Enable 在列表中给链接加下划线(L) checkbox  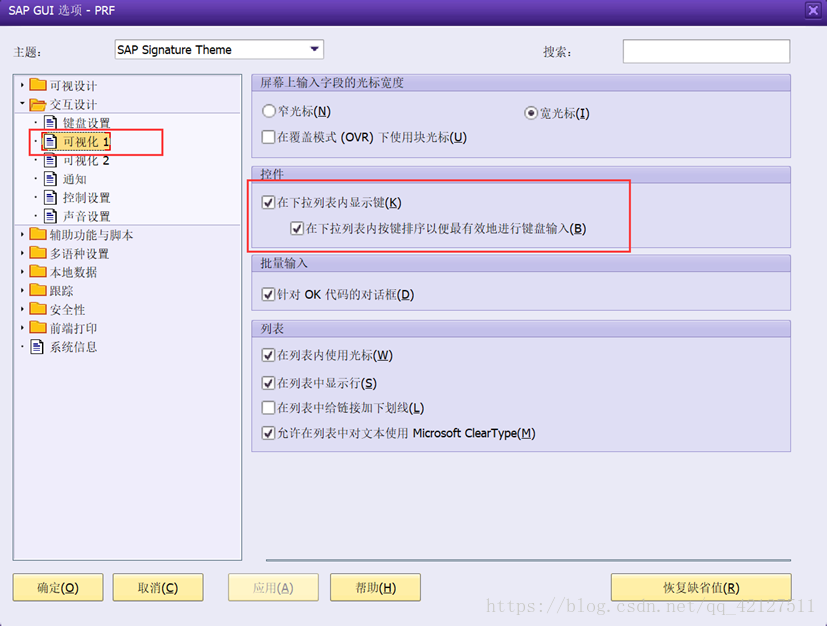click(x=268, y=408)
